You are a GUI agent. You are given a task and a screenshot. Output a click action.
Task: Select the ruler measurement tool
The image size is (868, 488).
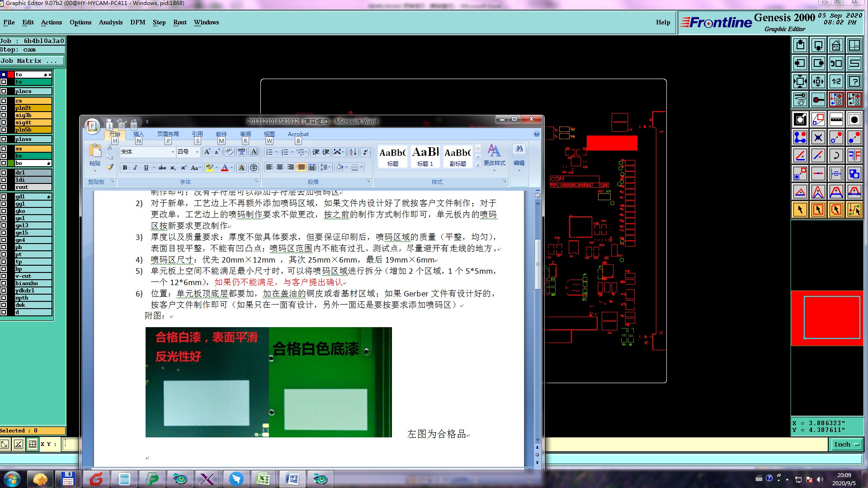point(836,119)
